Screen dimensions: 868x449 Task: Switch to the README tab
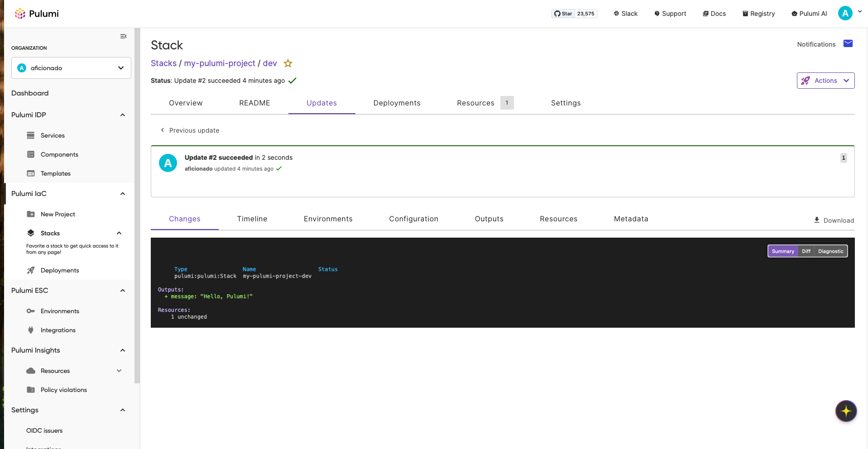click(x=254, y=103)
